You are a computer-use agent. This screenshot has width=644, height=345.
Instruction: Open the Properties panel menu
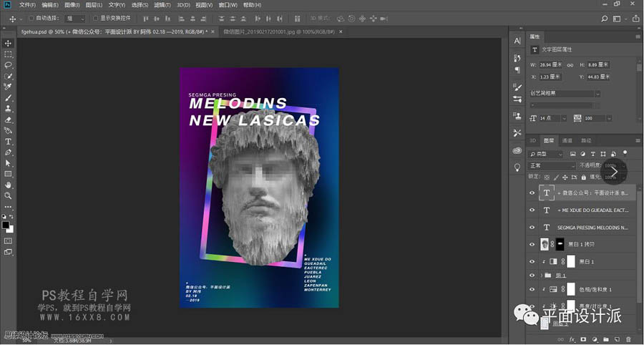point(638,37)
